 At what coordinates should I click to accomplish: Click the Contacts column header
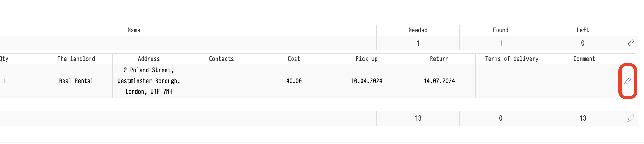tap(221, 59)
